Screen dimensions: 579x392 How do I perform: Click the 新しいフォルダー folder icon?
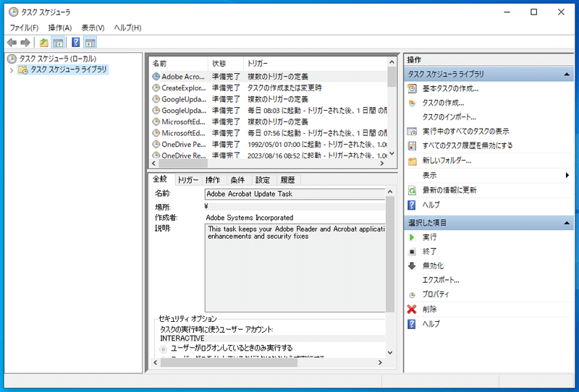point(412,161)
